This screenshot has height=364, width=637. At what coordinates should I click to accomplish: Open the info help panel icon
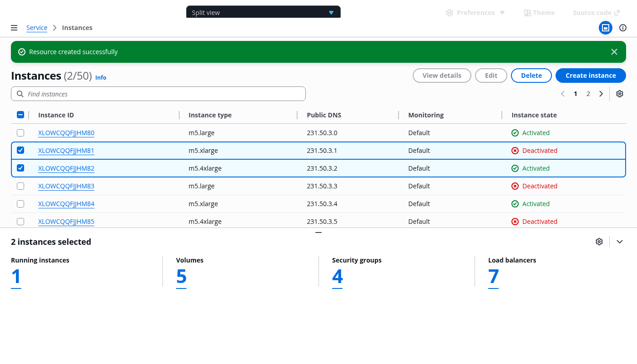[x=623, y=28]
